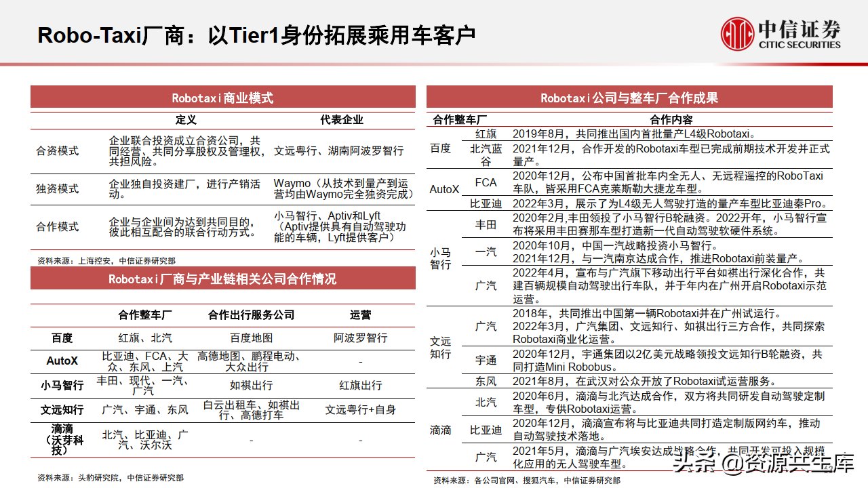
Task: Click the 阿波罗智行 operations cell
Action: (361, 338)
